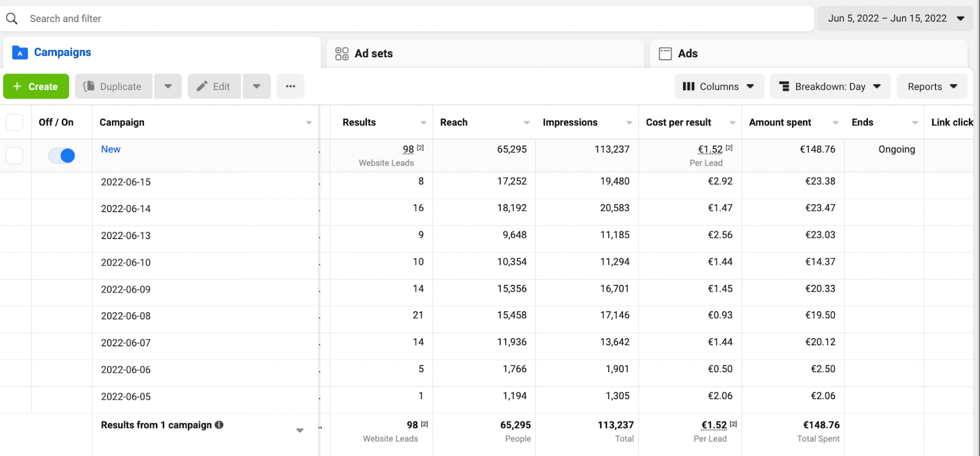The image size is (980, 456).
Task: Open the Results column sort arrow
Action: click(423, 123)
